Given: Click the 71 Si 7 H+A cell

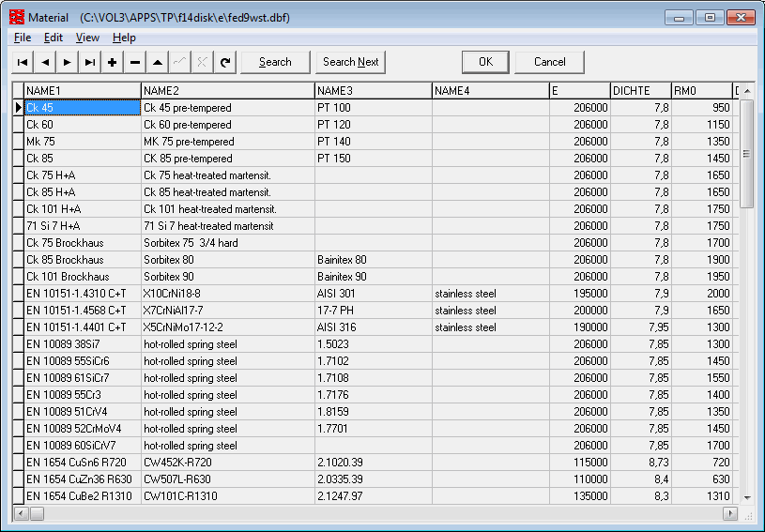Looking at the screenshot, I should click(83, 226).
